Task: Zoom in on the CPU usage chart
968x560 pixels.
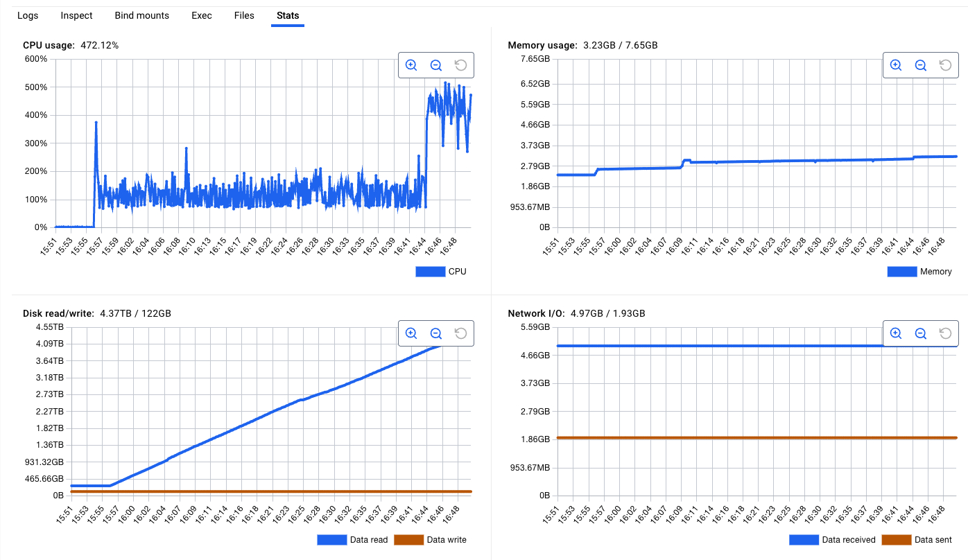Action: tap(411, 65)
